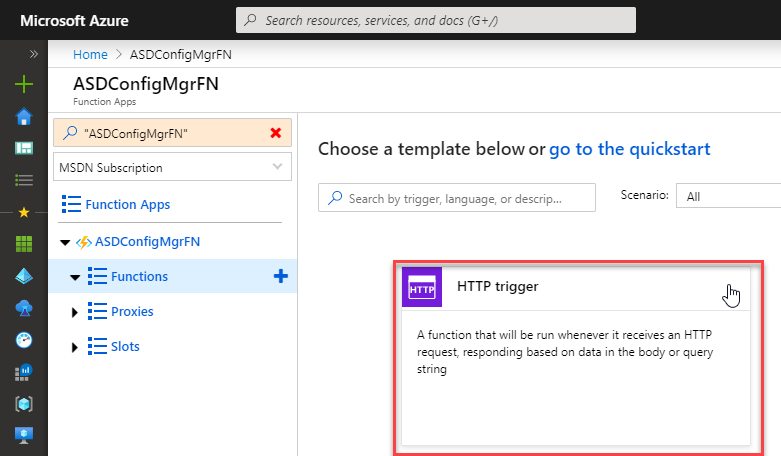Click the magnifier icon in template search
The width and height of the screenshot is (781, 456).
click(x=335, y=198)
